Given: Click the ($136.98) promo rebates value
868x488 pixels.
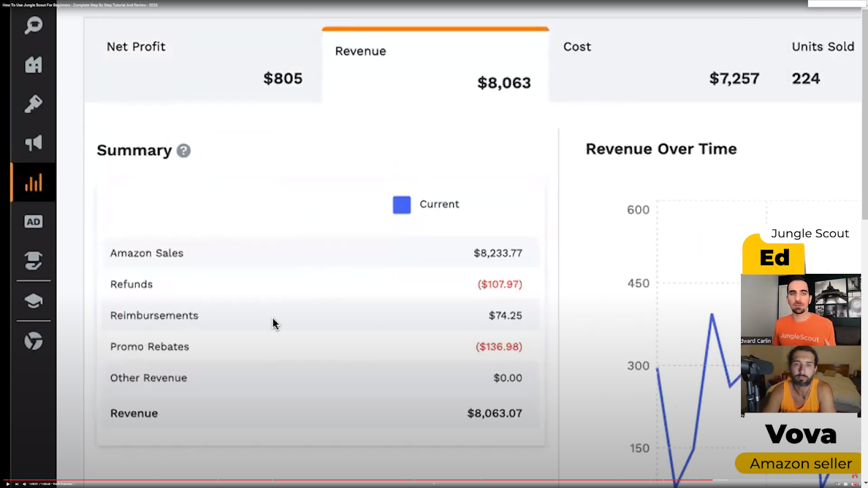Looking at the screenshot, I should coord(499,346).
